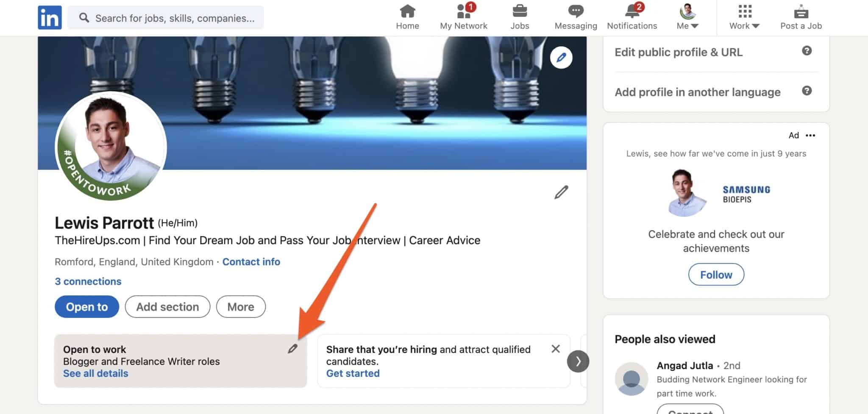Click Blogger and Freelance Writer roles text
The height and width of the screenshot is (414, 868).
142,361
